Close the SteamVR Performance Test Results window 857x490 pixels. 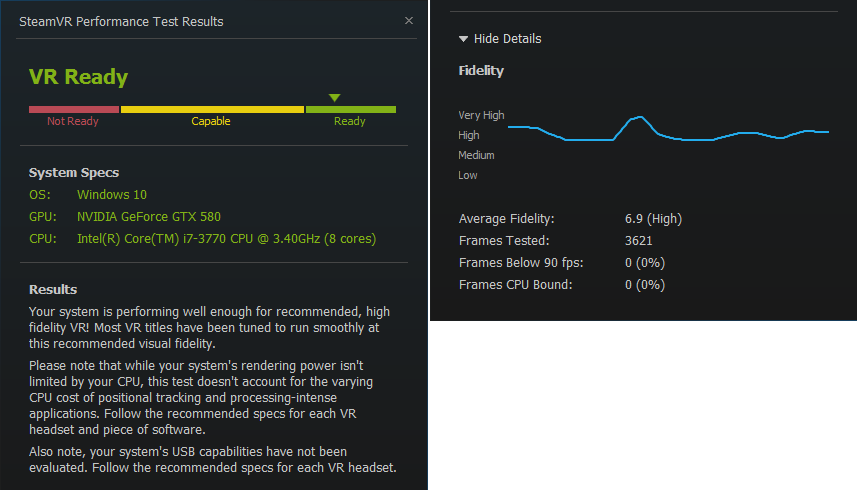[408, 20]
